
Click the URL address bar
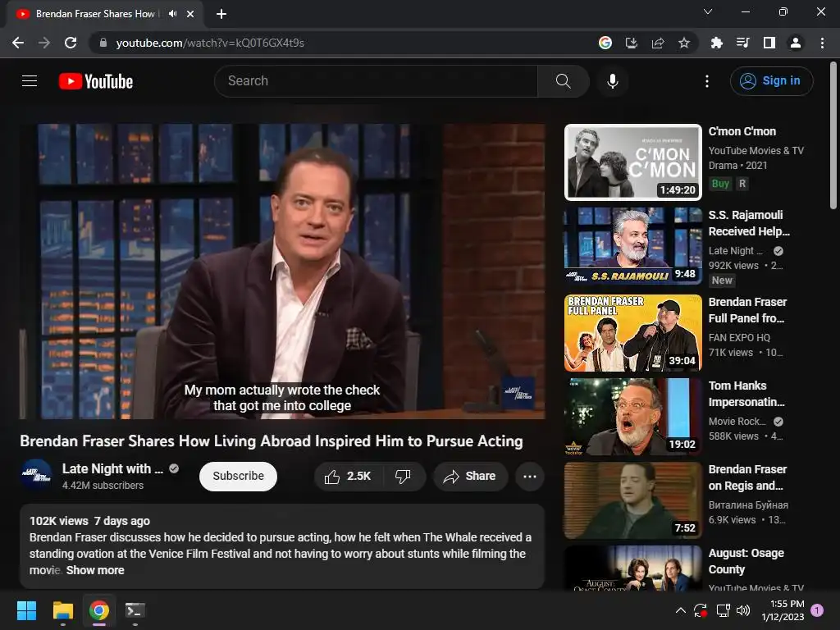tap(343, 43)
